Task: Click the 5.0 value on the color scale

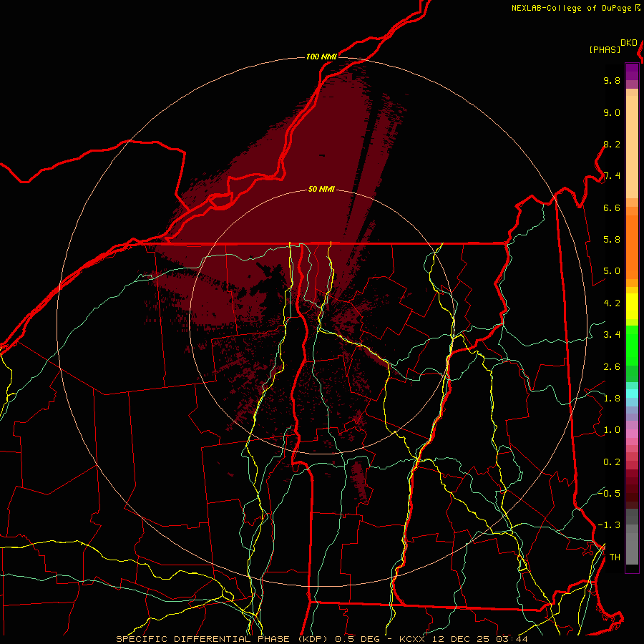Action: (x=612, y=271)
